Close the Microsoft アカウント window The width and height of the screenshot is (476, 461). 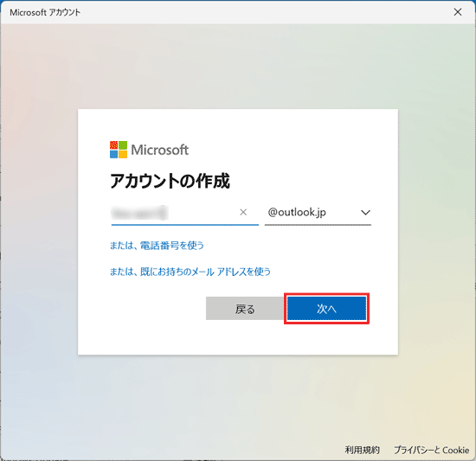pos(458,12)
